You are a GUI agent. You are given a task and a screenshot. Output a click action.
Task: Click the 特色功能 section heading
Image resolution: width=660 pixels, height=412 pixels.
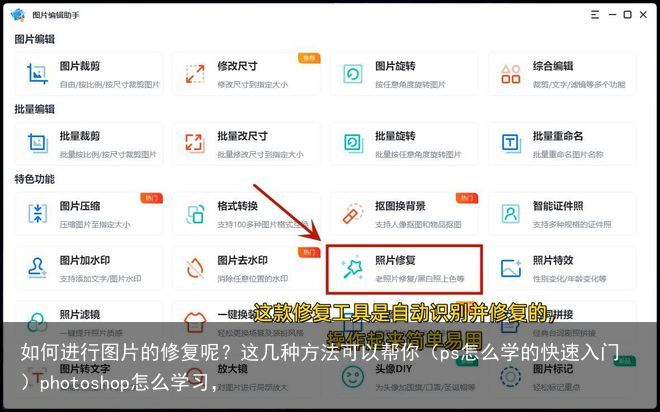click(x=35, y=179)
